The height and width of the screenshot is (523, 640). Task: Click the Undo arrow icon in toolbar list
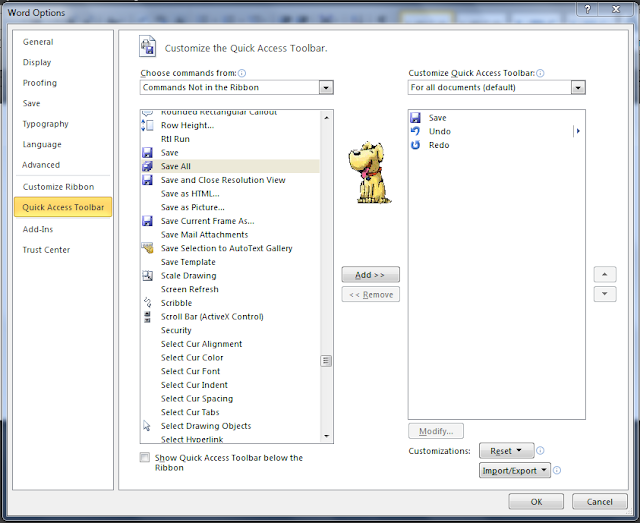tap(415, 131)
